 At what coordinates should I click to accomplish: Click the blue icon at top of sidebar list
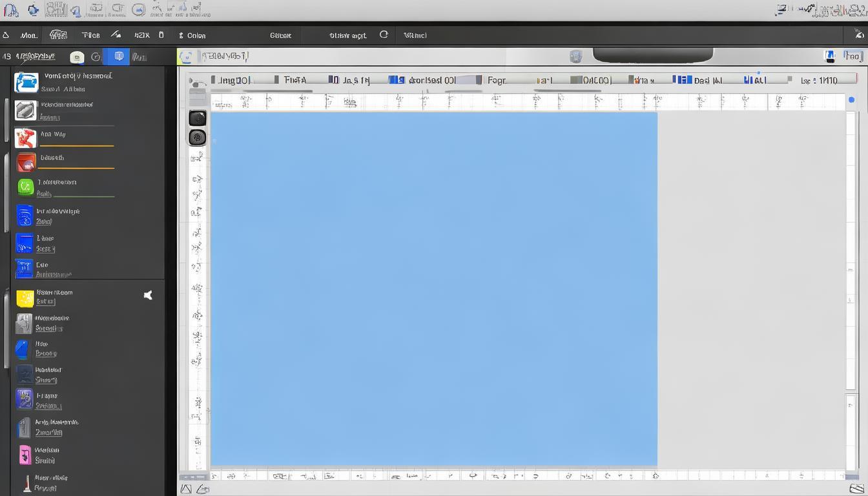tap(26, 82)
